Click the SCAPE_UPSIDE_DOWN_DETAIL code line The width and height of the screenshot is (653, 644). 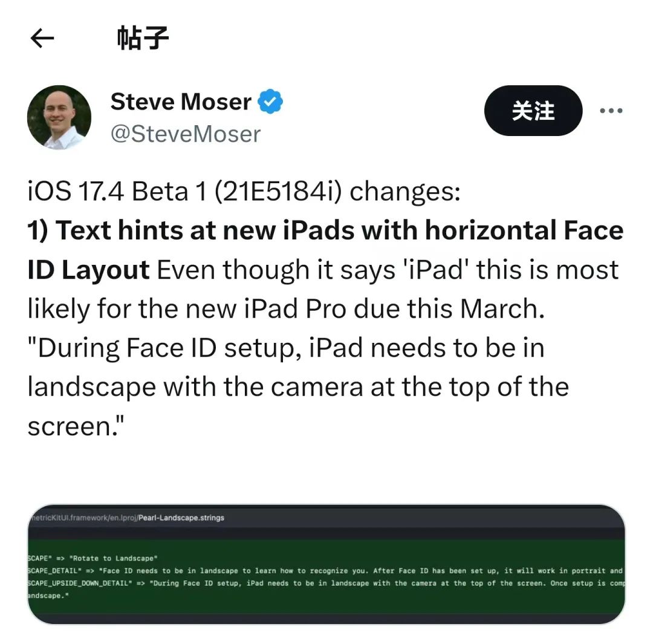point(326,583)
